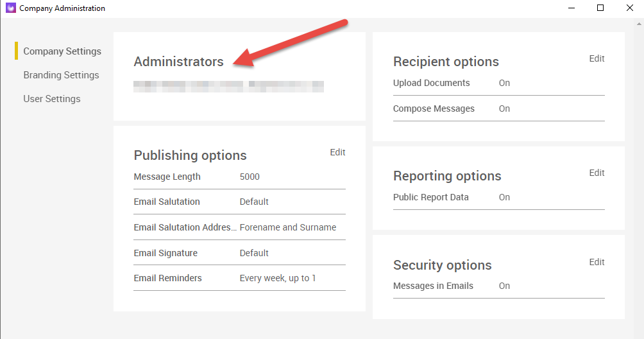Click the Message Length value 5000

(x=250, y=177)
